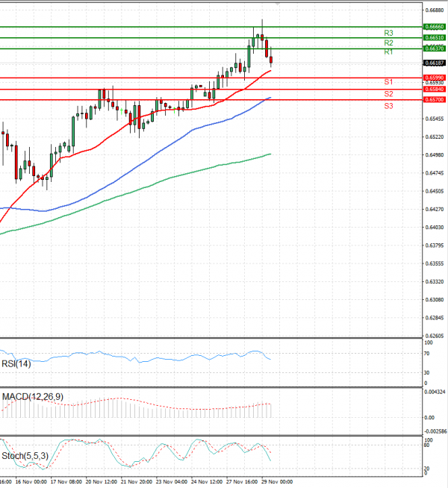This screenshot has height=488, width=448.
Task: Select the 0.66660 green price tag
Action: [x=435, y=27]
